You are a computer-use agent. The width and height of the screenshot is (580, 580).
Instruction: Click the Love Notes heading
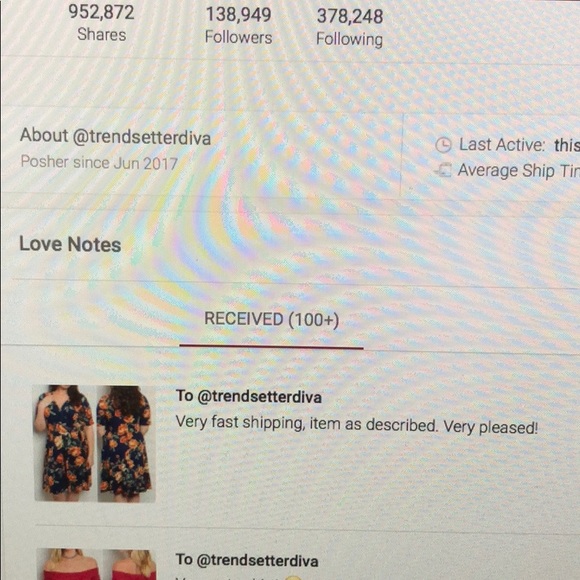click(70, 245)
